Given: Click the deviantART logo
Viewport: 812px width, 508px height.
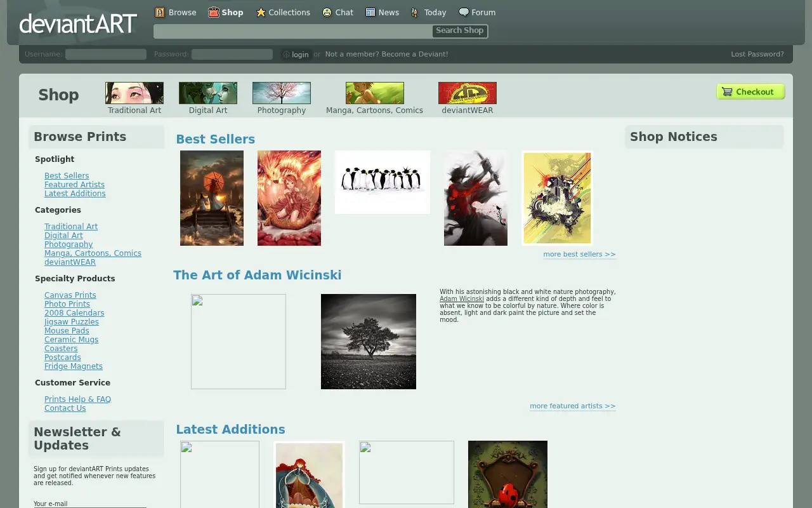Looking at the screenshot, I should point(78,23).
